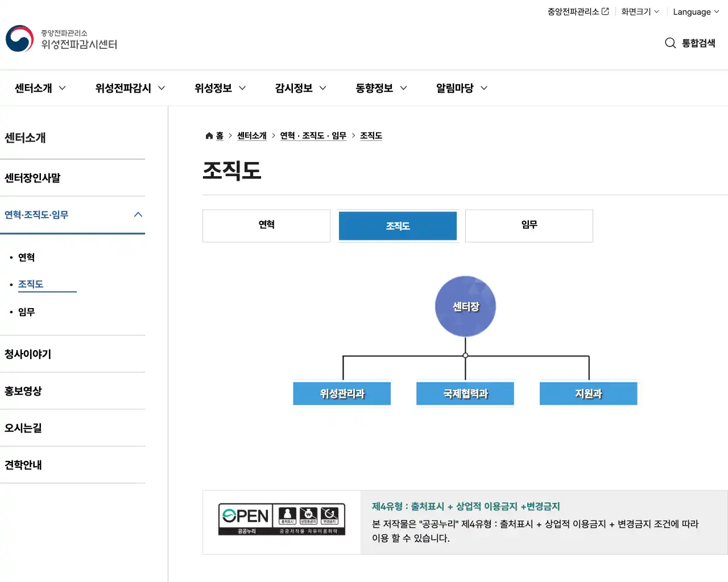Switch to the 임무 tab

point(529,225)
